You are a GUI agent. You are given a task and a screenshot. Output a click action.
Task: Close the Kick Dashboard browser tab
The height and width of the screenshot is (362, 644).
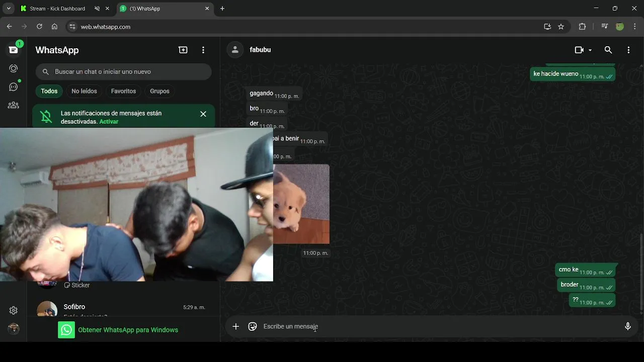[107, 9]
